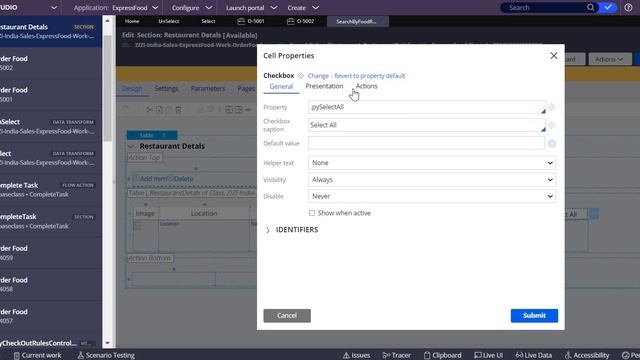
Task: Open Complete Task flow action item
Action: [x=50, y=189]
